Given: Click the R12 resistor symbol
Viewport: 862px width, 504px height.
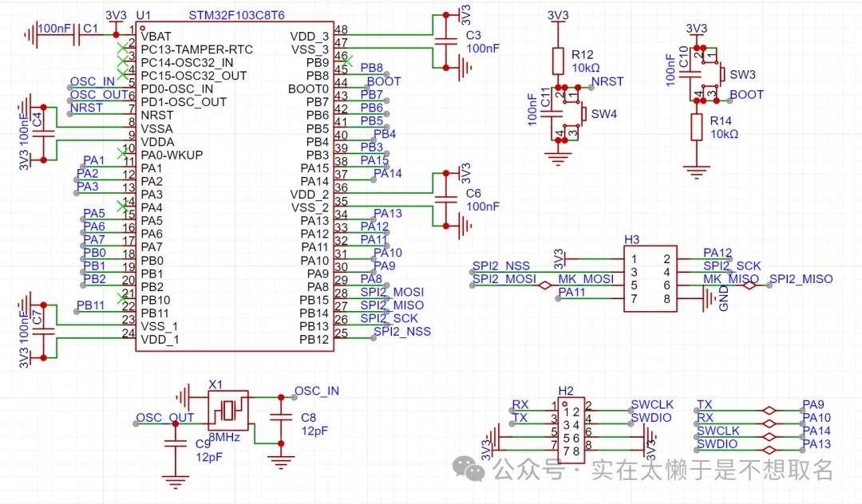Looking at the screenshot, I should pos(559,61).
